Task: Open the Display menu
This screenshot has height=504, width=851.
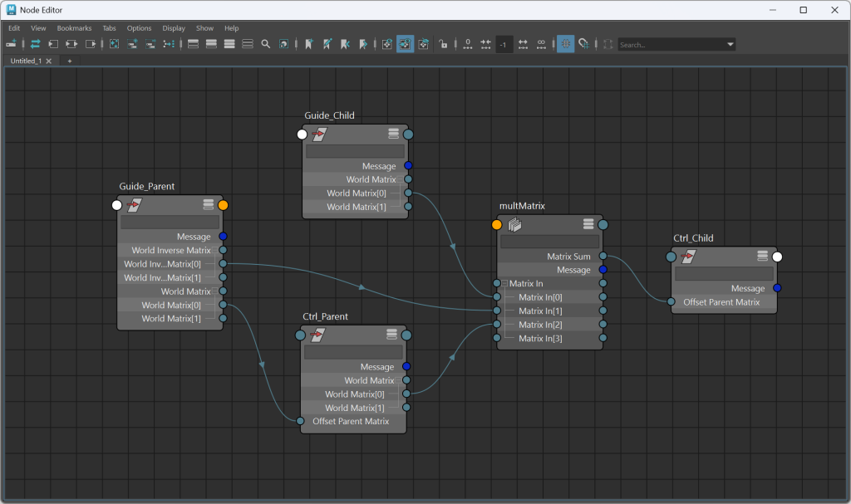Action: (x=174, y=28)
